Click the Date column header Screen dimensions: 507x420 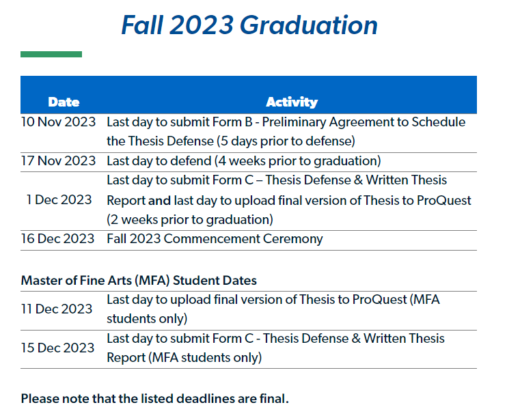[64, 102]
